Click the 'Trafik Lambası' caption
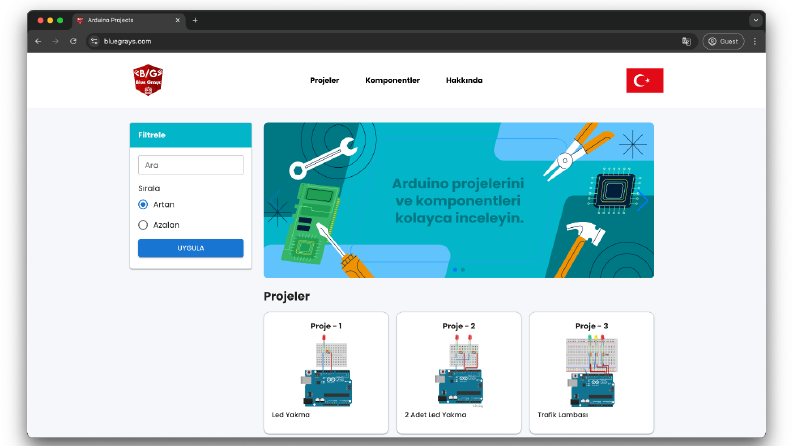The image size is (793, 446). (x=563, y=415)
